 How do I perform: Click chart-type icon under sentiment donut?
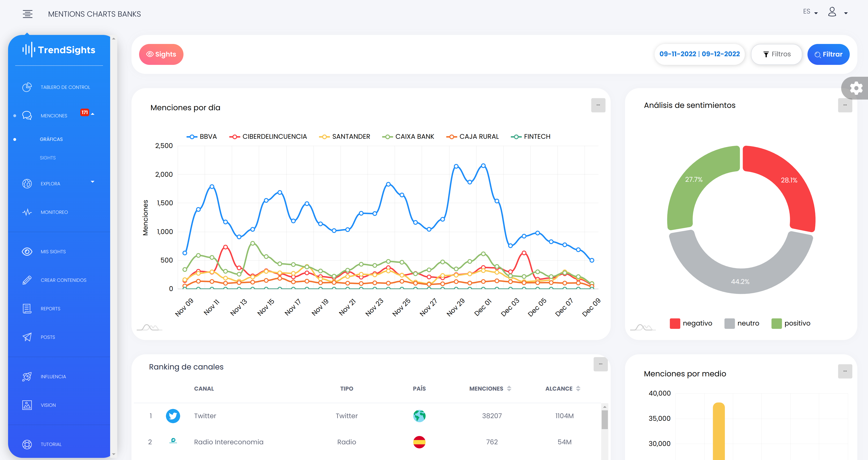643,327
